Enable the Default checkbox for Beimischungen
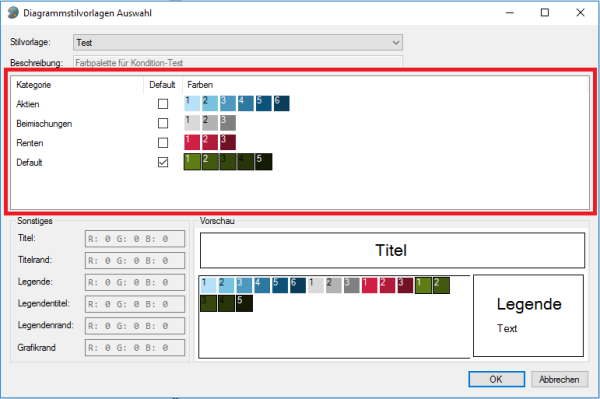Viewport: 600px width, 399px height. [x=163, y=123]
